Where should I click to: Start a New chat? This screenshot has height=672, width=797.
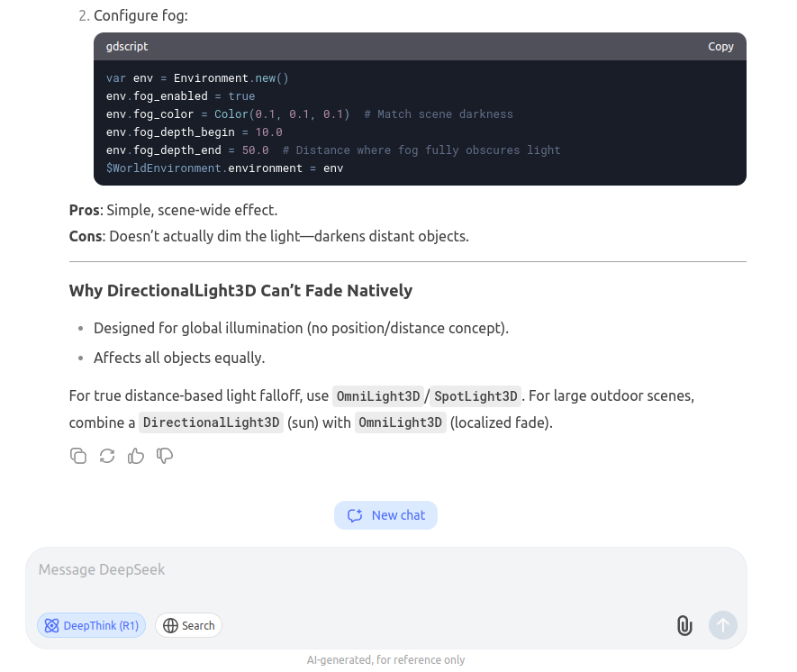pyautogui.click(x=385, y=515)
